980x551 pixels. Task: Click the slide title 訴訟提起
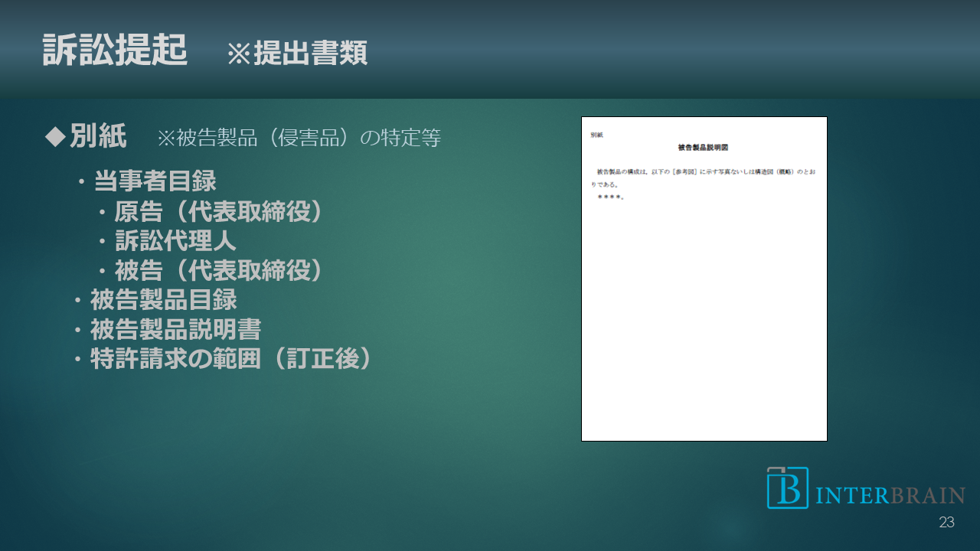(115, 51)
